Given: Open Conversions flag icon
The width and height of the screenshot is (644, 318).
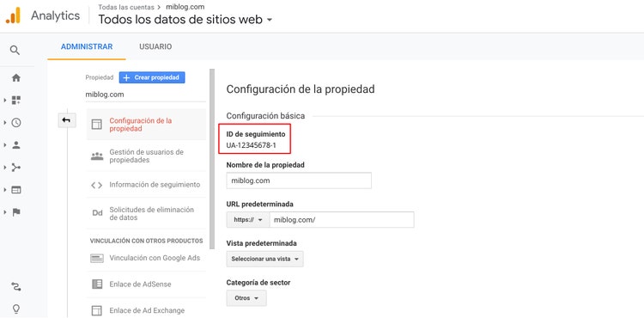Looking at the screenshot, I should (x=16, y=212).
